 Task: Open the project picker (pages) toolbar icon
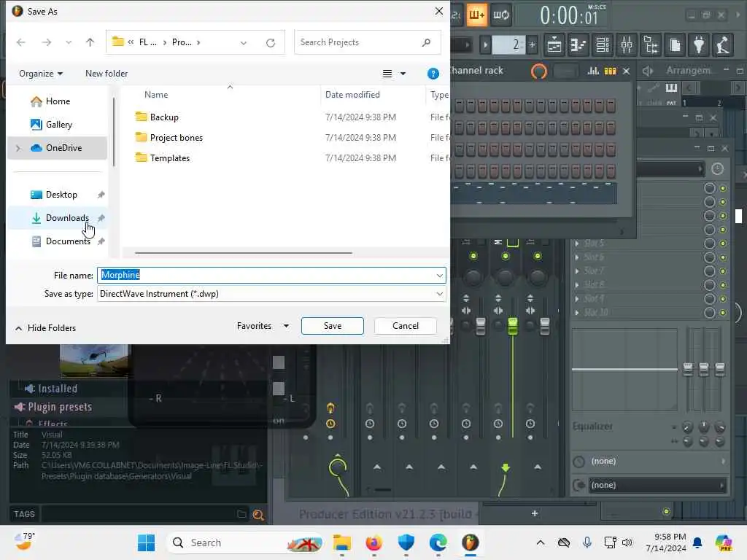(x=675, y=45)
